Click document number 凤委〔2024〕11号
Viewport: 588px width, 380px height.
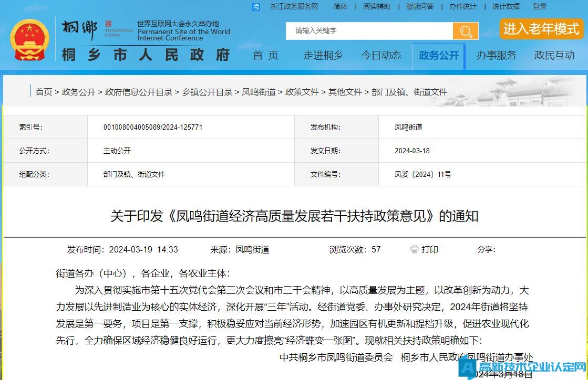422,174
